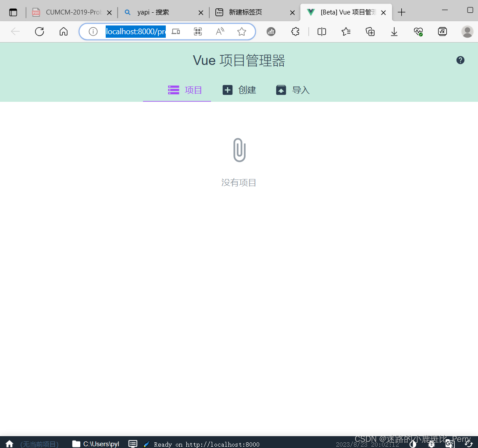This screenshot has width=478, height=448.
Task: Click the round chart extension icon
Action: (x=271, y=32)
